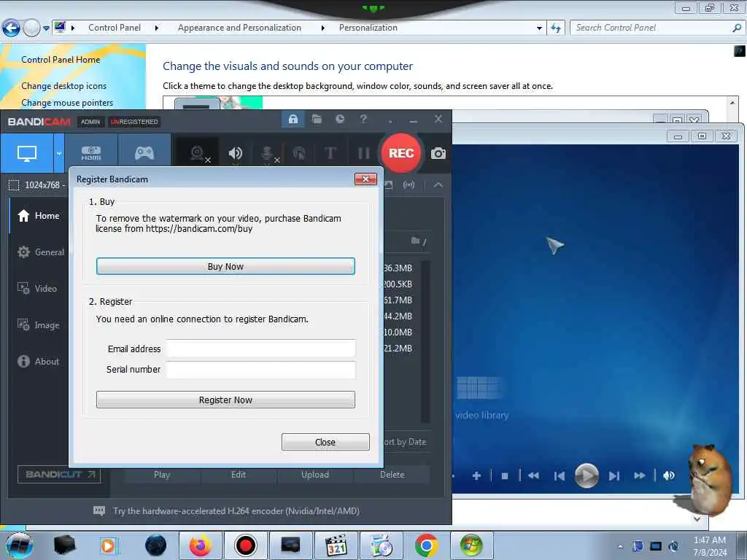
Task: Select the game recording mode gamepad icon
Action: [x=144, y=153]
